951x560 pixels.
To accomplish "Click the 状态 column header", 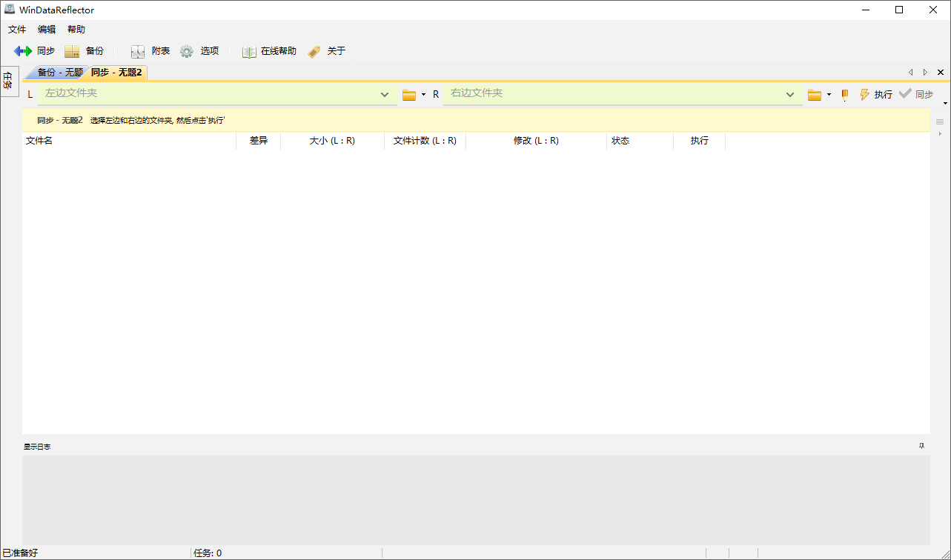I will tap(640, 141).
